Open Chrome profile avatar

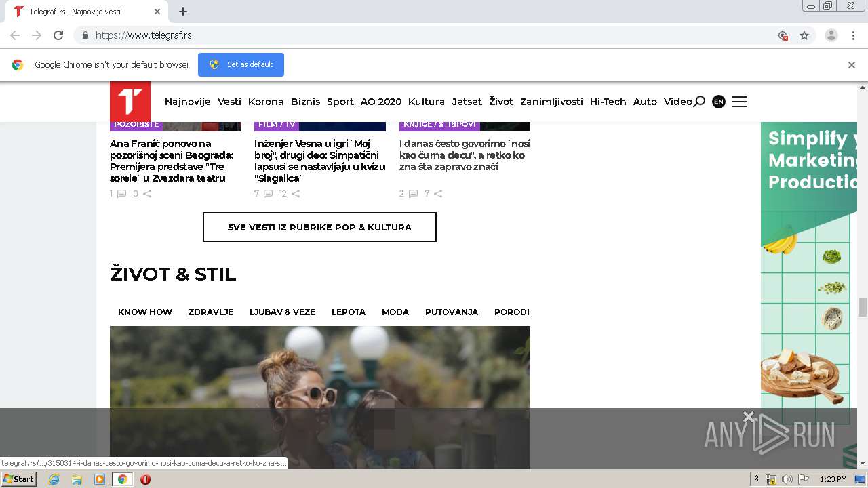coord(831,35)
